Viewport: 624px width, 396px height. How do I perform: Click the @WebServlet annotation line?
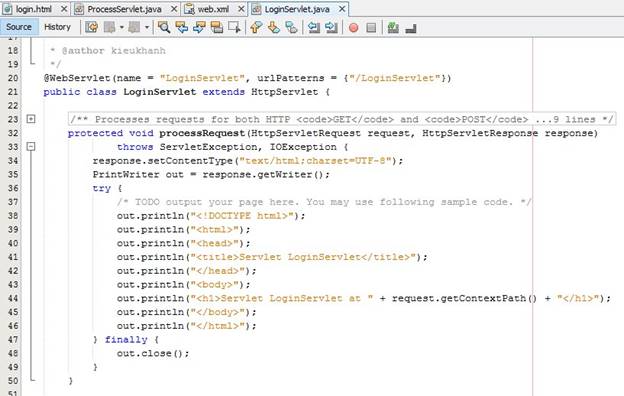[x=248, y=78]
